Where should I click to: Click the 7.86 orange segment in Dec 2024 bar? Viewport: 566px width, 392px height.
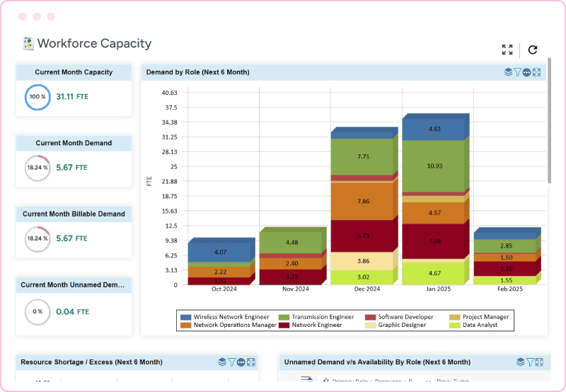click(362, 201)
